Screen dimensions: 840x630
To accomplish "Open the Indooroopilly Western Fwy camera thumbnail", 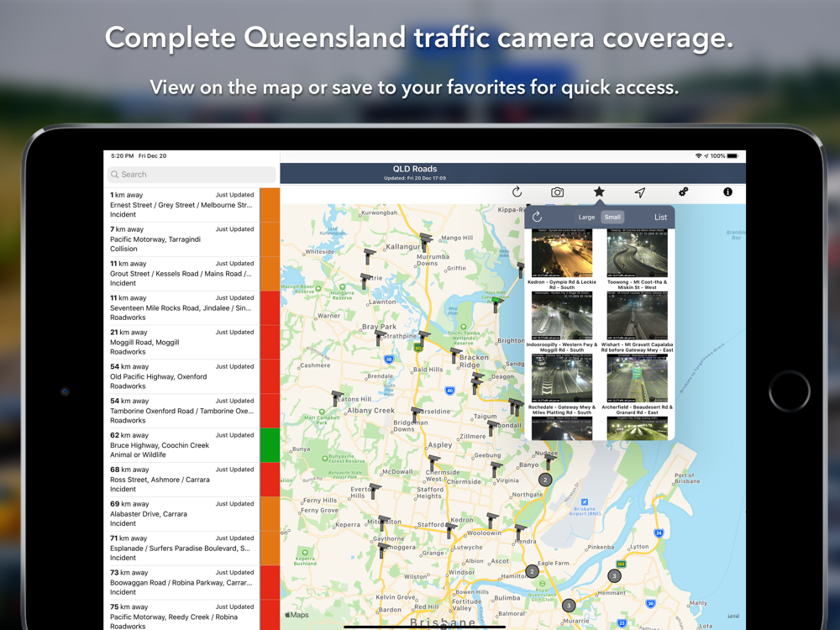I will 562,316.
